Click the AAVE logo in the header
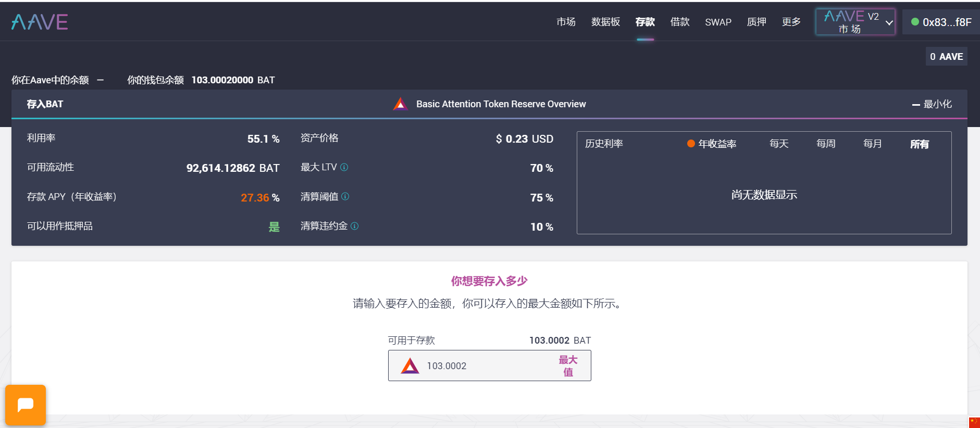This screenshot has height=428, width=980. click(x=40, y=22)
